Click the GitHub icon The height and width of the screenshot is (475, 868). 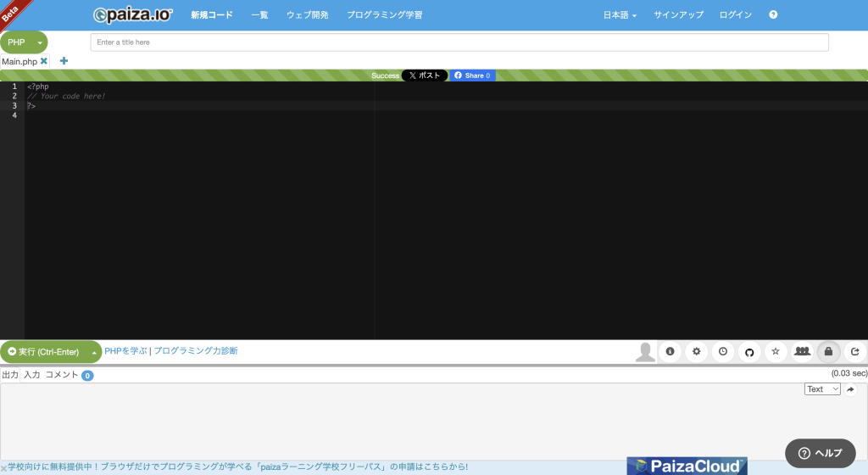748,351
